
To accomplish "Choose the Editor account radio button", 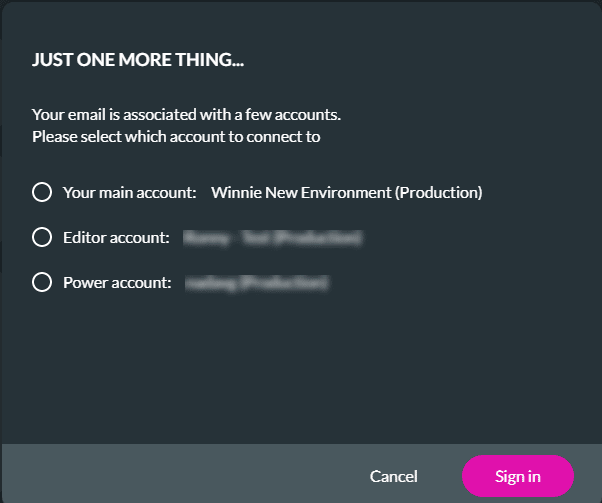I will click(x=42, y=237).
